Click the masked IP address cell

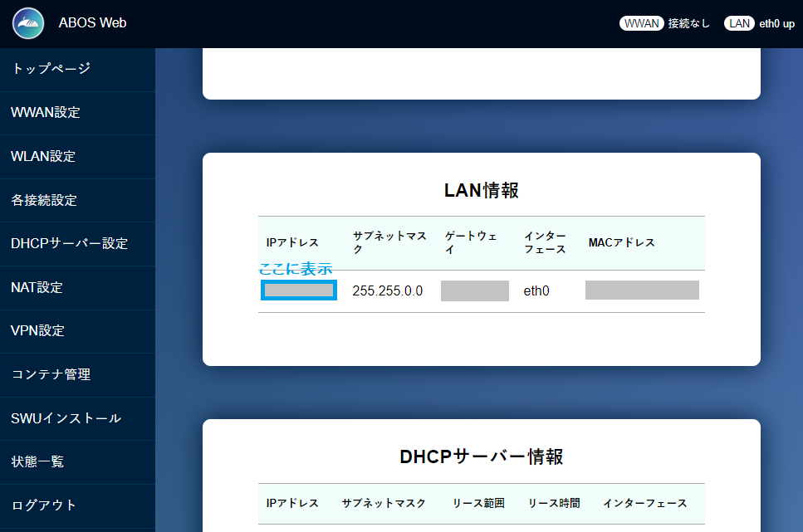click(x=299, y=290)
